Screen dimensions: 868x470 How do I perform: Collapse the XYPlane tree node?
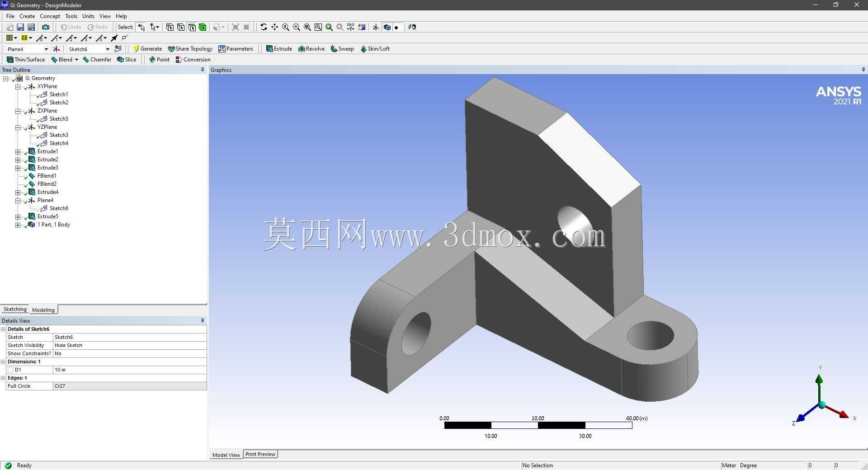(x=18, y=86)
